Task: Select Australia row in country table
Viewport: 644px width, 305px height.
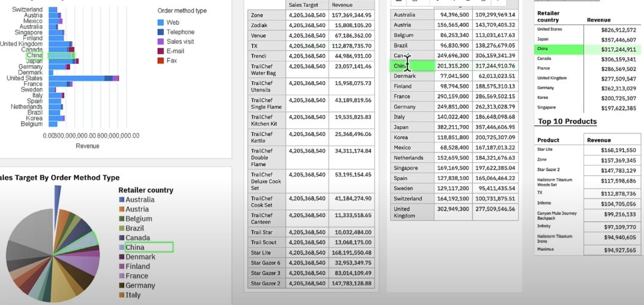Action: [x=454, y=15]
